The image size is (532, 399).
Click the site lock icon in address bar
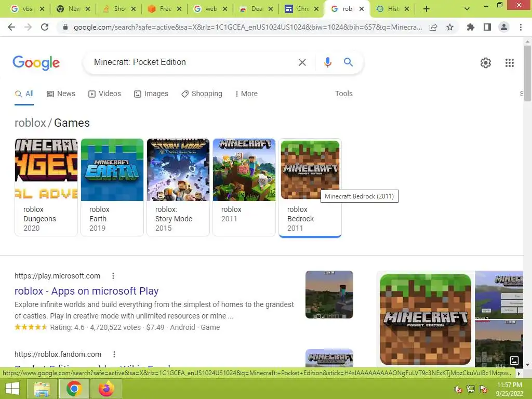point(65,27)
